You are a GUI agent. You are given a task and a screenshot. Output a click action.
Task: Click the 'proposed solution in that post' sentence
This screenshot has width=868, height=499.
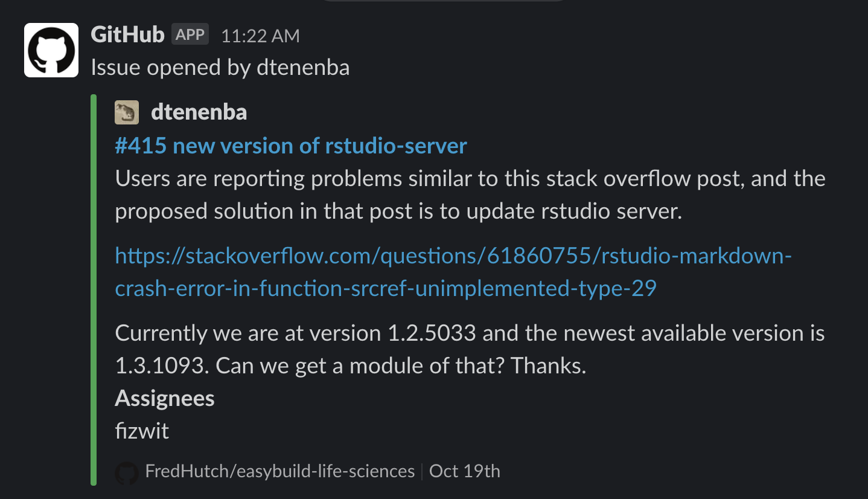pyautogui.click(x=398, y=211)
